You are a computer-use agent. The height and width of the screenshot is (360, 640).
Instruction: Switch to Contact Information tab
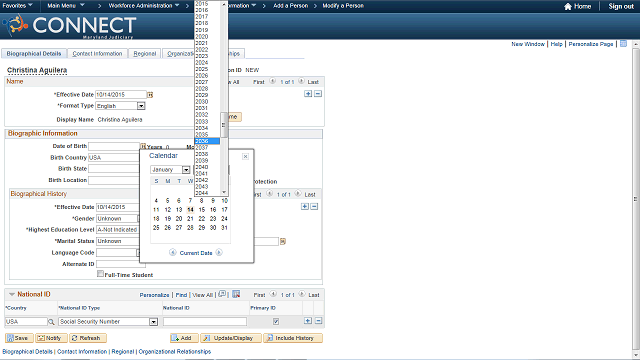pyautogui.click(x=97, y=54)
